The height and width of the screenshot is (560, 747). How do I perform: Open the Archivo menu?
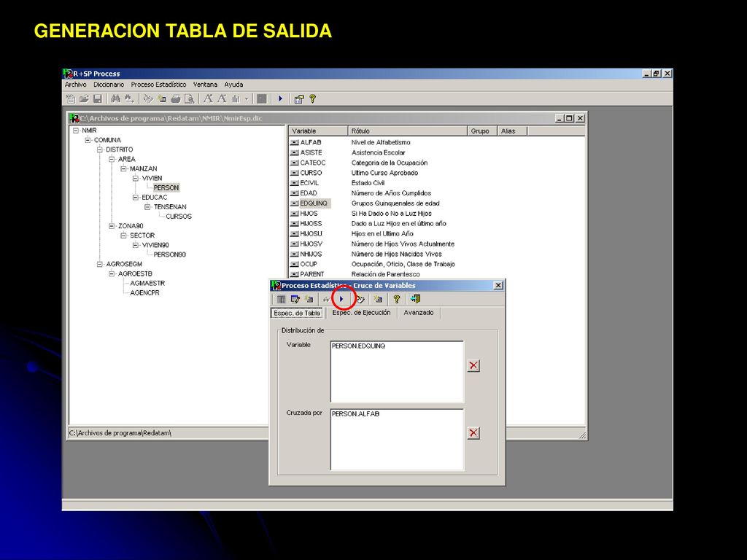76,85
